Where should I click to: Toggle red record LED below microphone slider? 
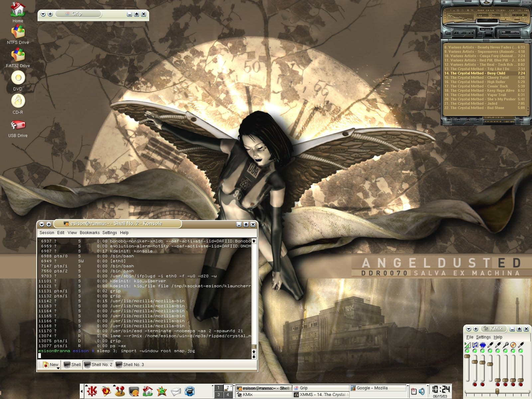coord(505,384)
